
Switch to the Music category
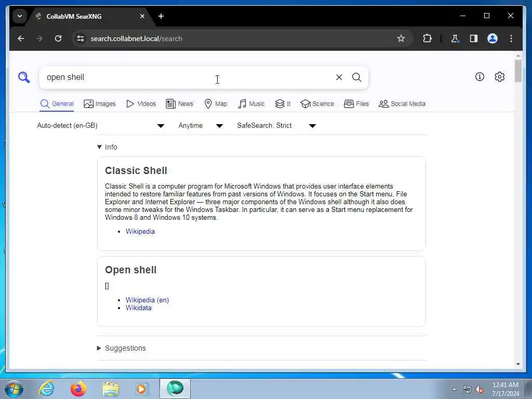click(x=251, y=104)
